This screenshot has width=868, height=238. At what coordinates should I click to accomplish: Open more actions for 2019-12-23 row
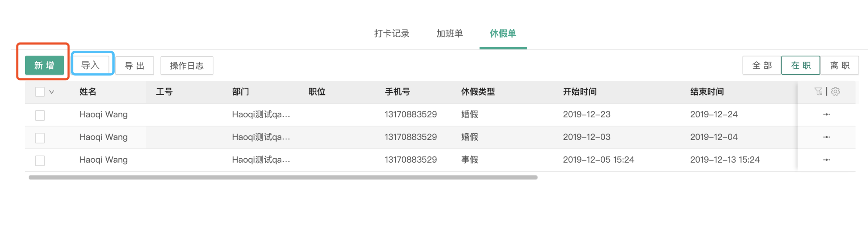tap(826, 115)
